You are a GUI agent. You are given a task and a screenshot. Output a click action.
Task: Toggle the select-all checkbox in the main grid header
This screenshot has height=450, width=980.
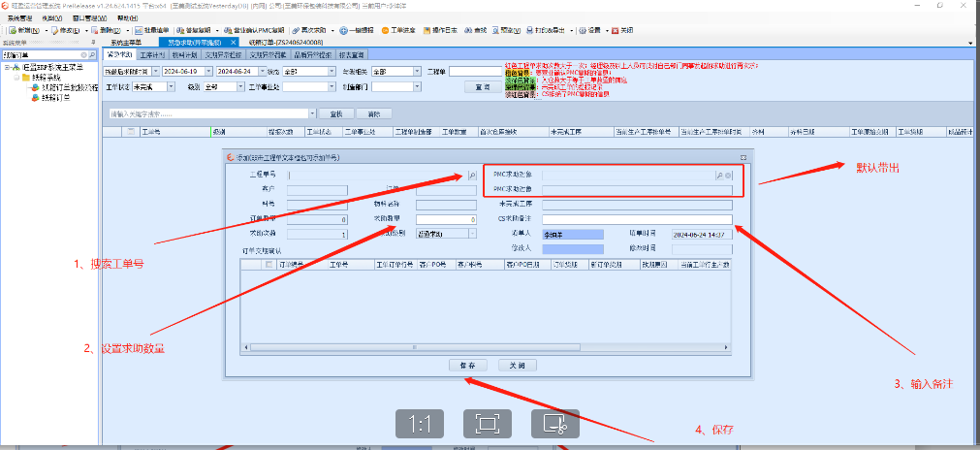(131, 132)
